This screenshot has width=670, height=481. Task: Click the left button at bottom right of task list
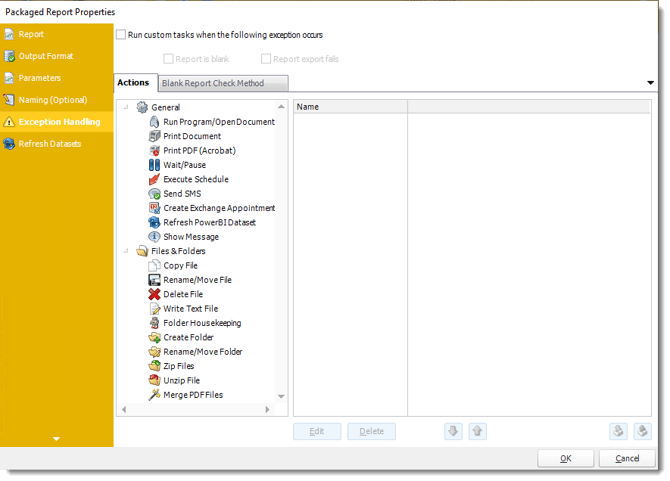tap(618, 431)
